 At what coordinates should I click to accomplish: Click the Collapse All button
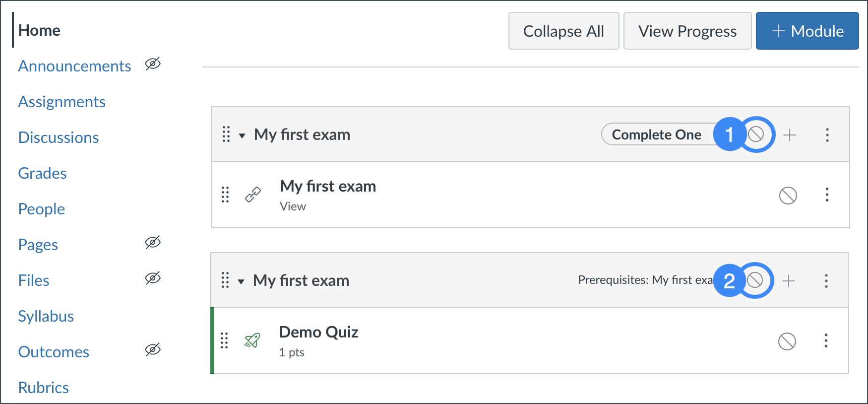[563, 31]
